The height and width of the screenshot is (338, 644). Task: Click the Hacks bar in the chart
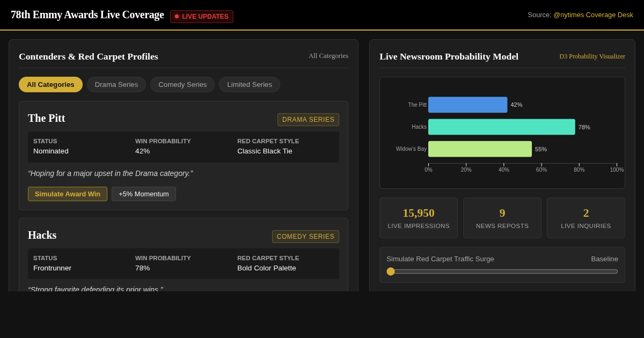(501, 127)
